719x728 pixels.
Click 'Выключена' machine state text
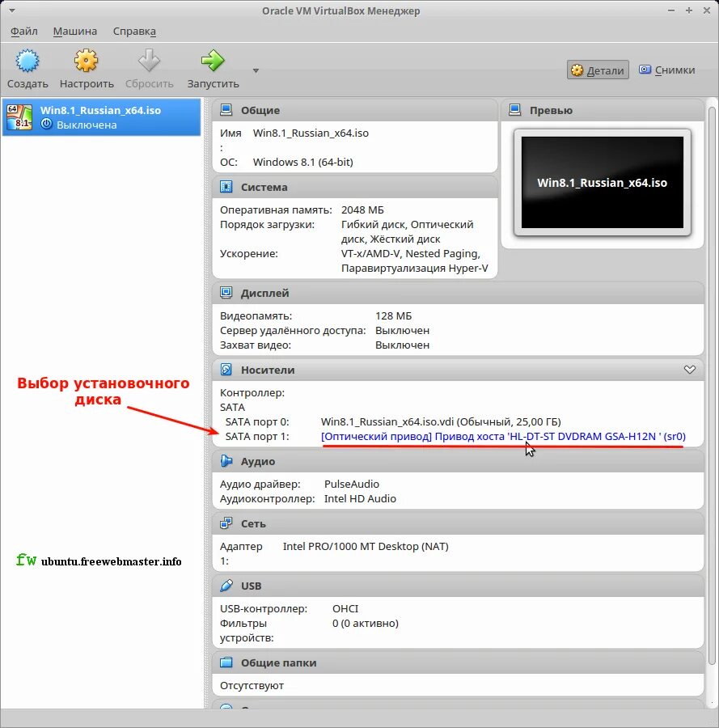87,125
